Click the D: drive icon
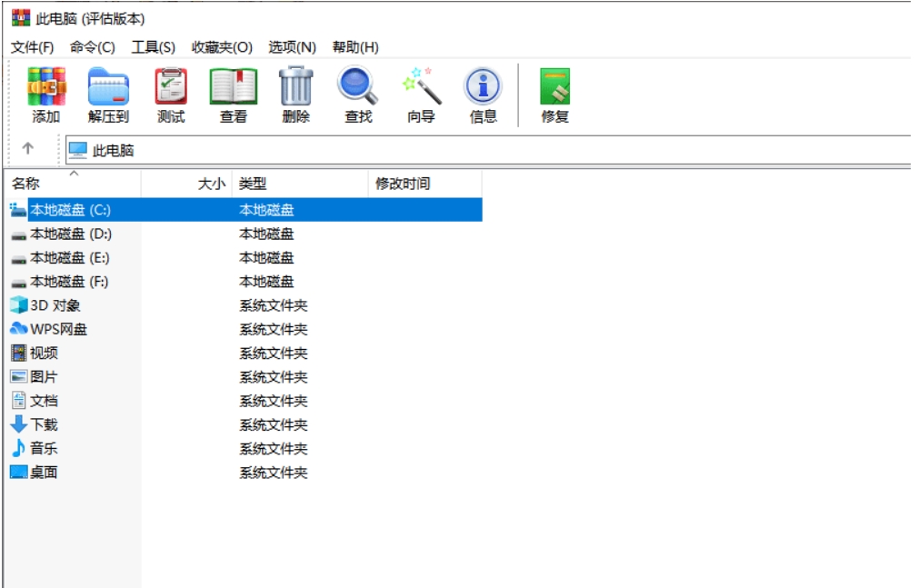 [x=19, y=235]
